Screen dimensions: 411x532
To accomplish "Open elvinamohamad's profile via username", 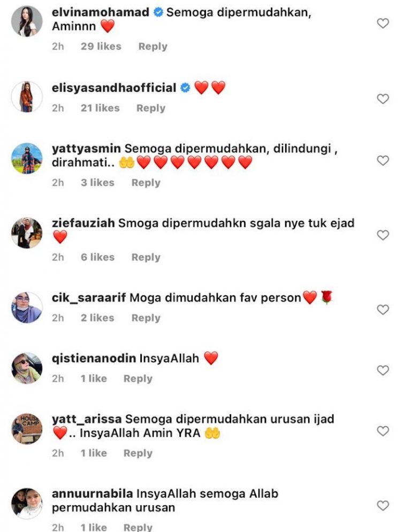I will tap(101, 12).
